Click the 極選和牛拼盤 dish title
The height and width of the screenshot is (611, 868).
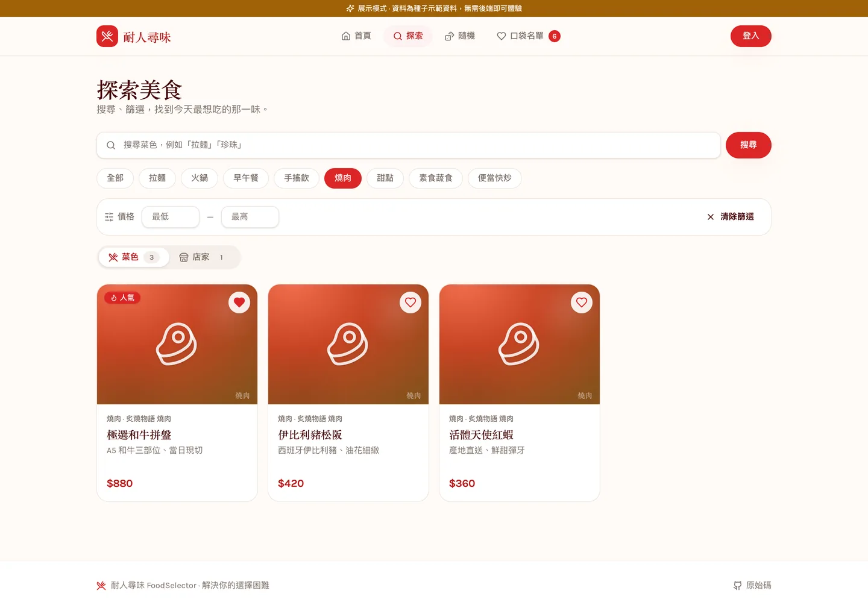click(139, 435)
